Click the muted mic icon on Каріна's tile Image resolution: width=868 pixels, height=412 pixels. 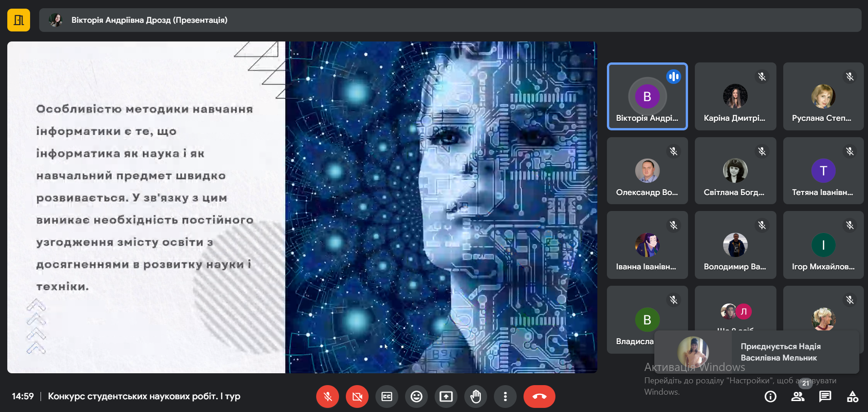(x=762, y=77)
